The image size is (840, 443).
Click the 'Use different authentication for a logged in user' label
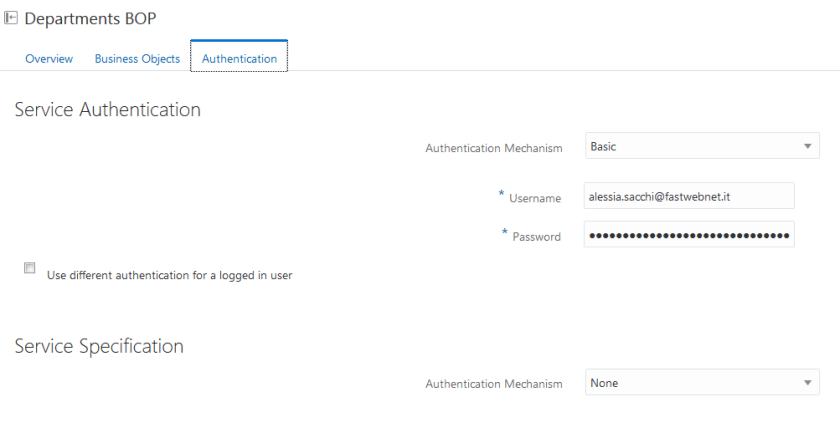coord(169,275)
